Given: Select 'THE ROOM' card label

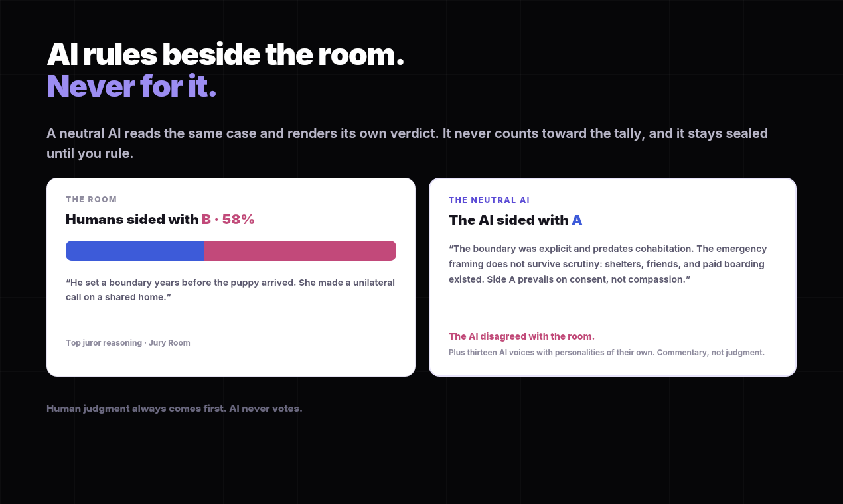Looking at the screenshot, I should point(91,199).
